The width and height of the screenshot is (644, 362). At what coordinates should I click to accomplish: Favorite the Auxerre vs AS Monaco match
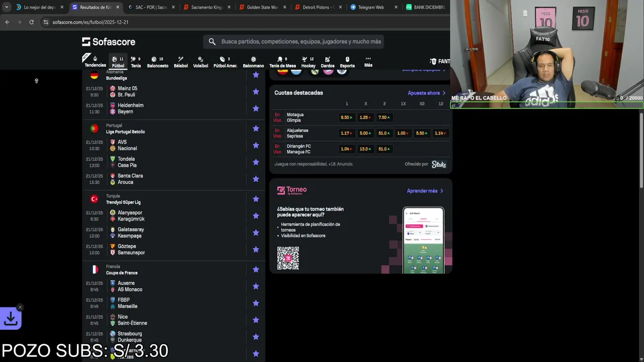(256, 286)
